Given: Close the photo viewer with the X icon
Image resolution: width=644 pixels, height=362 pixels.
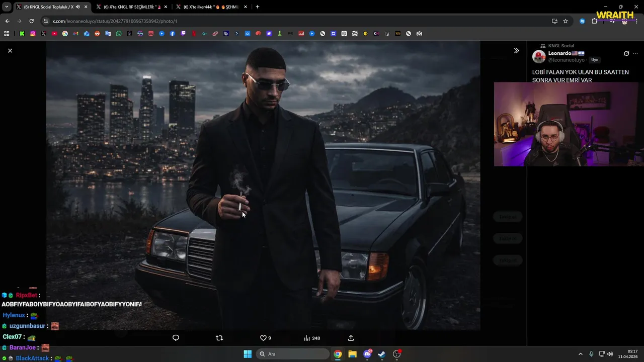Looking at the screenshot, I should 10,51.
